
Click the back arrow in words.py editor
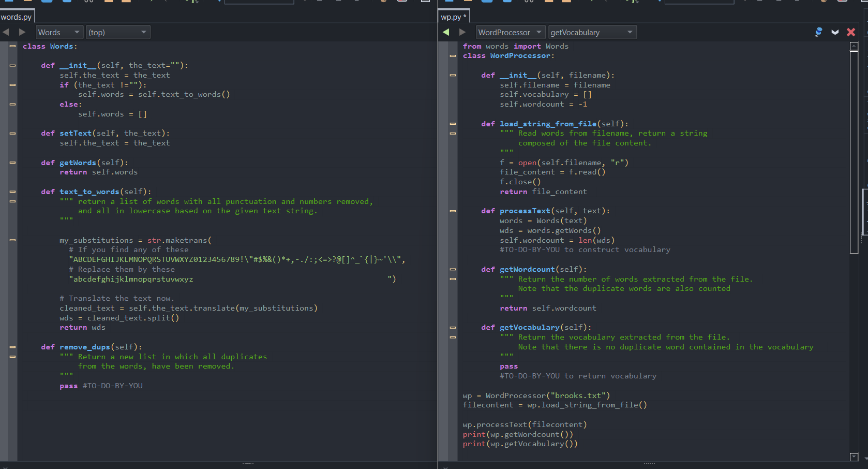point(6,32)
